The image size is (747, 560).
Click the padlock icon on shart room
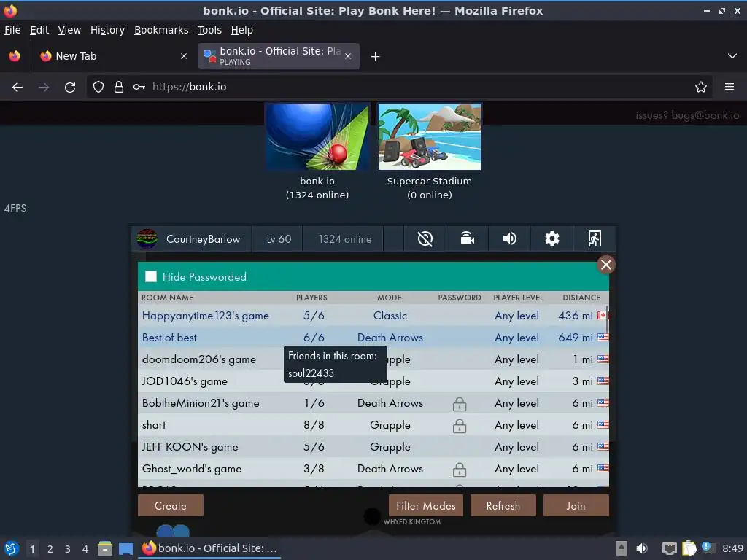(460, 426)
